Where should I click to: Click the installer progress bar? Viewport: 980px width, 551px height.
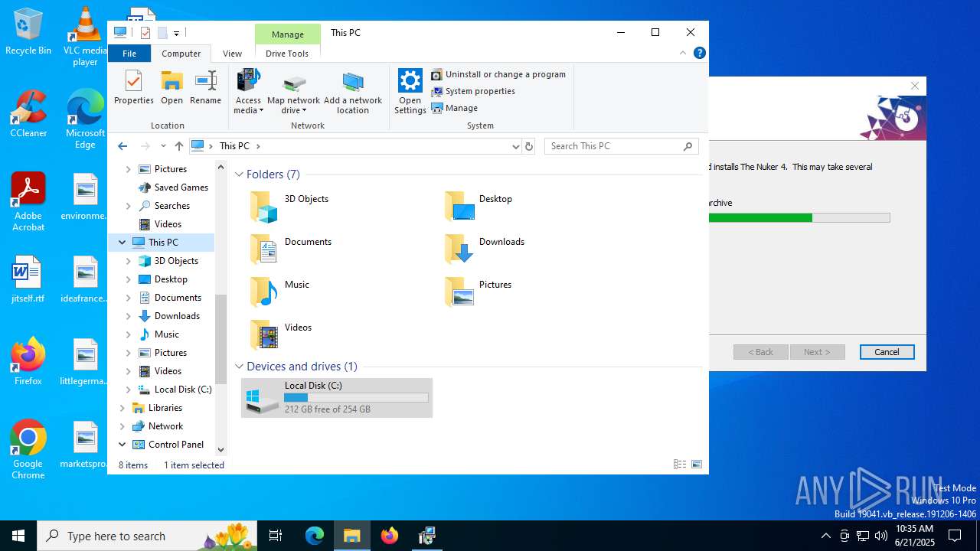pos(799,218)
